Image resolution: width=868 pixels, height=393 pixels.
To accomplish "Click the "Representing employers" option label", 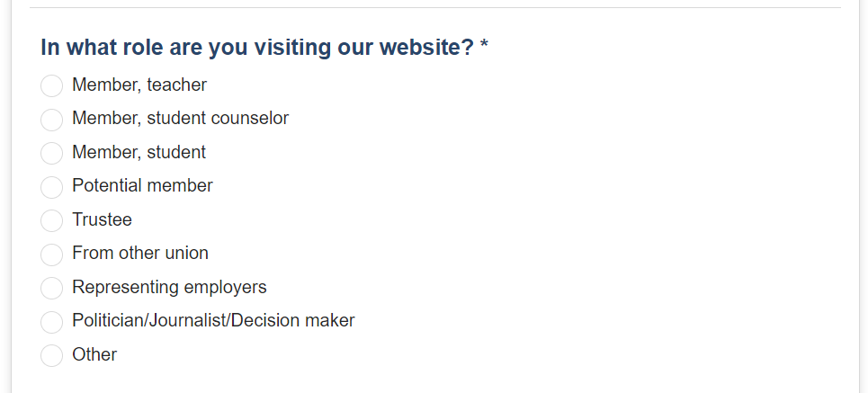I will tap(169, 287).
